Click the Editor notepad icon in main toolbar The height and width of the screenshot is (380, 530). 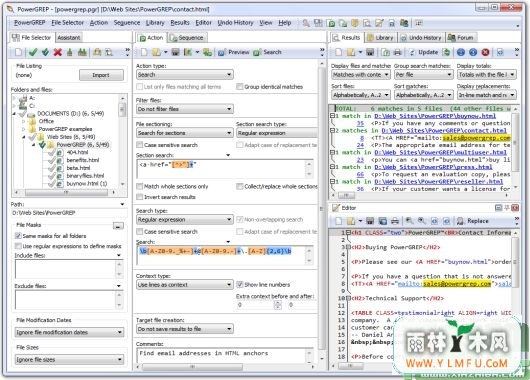pos(379,23)
